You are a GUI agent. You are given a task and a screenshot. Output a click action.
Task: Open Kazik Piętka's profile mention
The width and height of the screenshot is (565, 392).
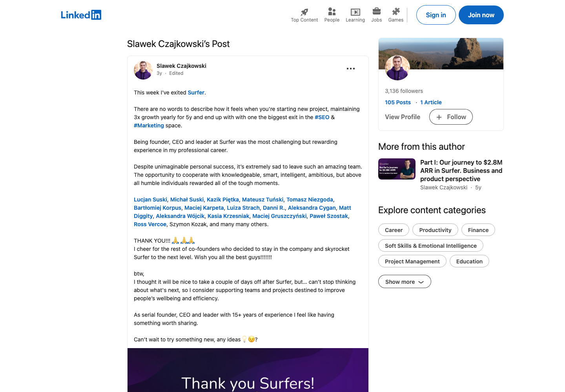tap(223, 200)
